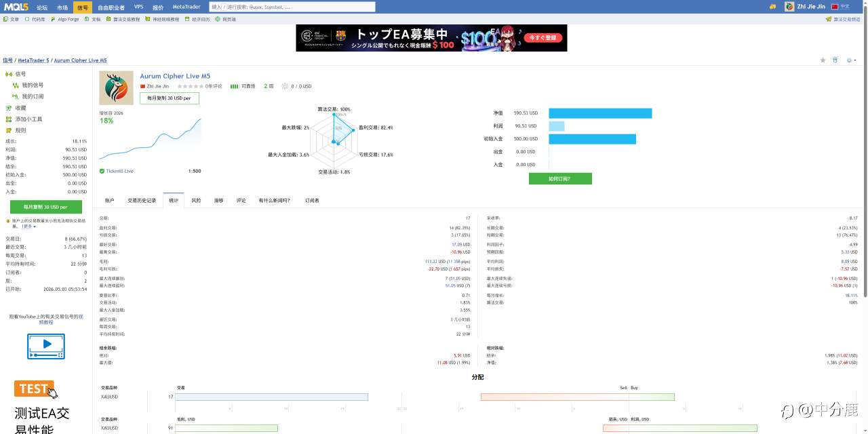Go to 信号 breadcrumb link
Viewport: 868px width, 434px height.
(x=7, y=60)
